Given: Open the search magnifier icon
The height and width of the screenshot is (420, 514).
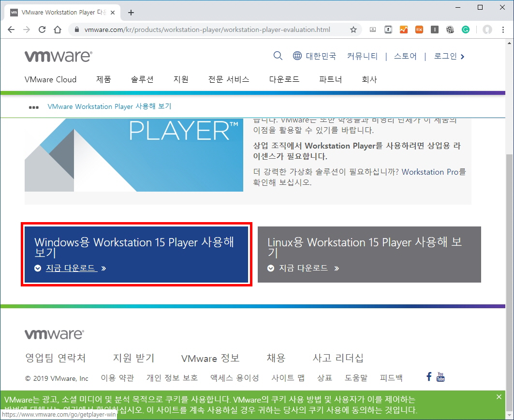Looking at the screenshot, I should coord(278,56).
